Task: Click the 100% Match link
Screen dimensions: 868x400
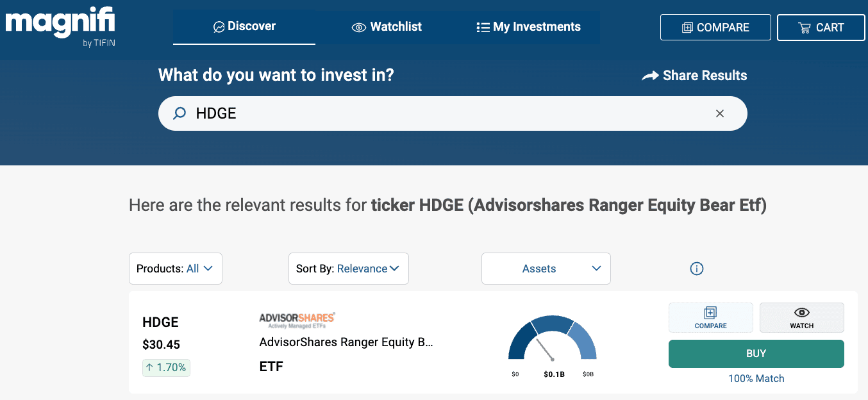Action: click(x=756, y=378)
